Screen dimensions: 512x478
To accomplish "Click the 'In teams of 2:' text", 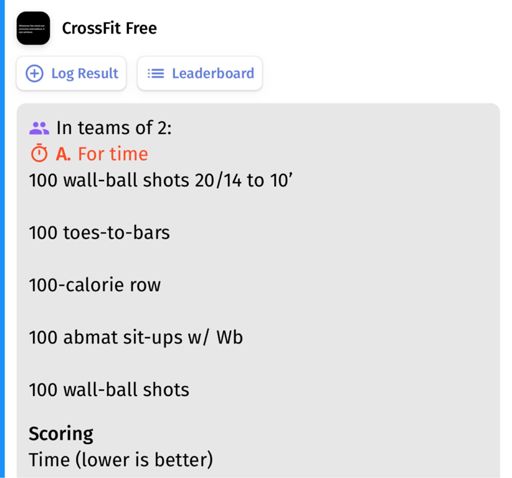I will click(x=114, y=128).
